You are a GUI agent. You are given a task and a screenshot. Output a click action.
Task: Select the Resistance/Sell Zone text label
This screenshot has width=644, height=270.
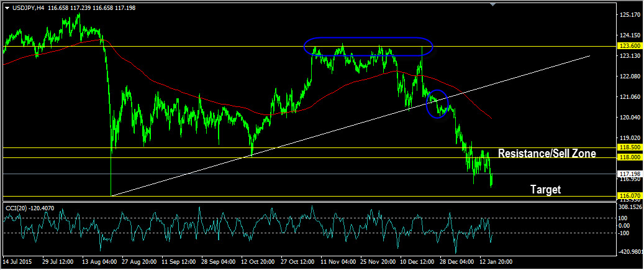546,154
